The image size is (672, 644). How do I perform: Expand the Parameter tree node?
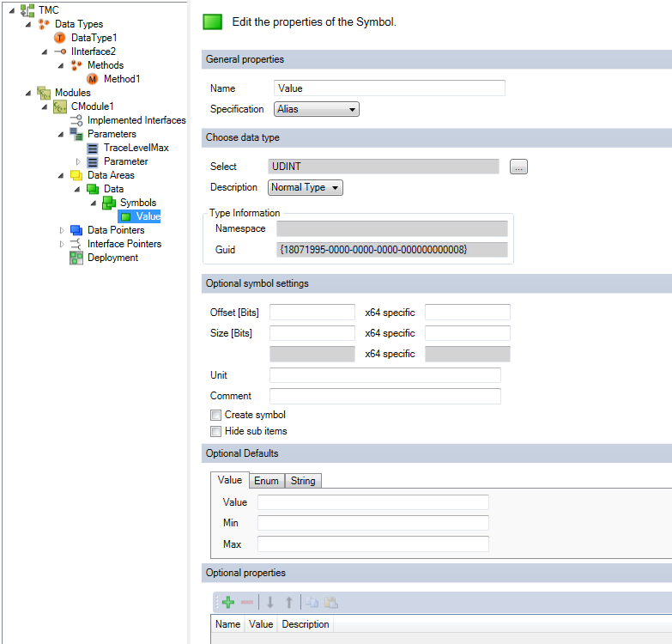click(x=78, y=161)
